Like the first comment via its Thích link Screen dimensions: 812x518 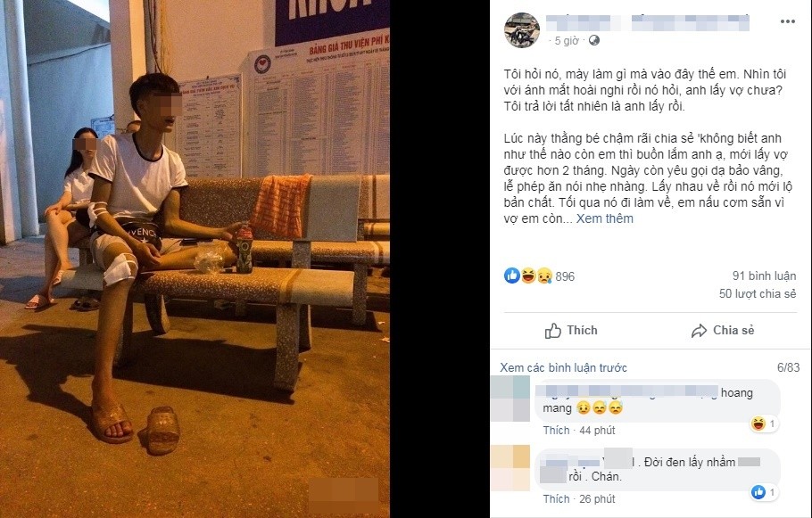pyautogui.click(x=556, y=430)
